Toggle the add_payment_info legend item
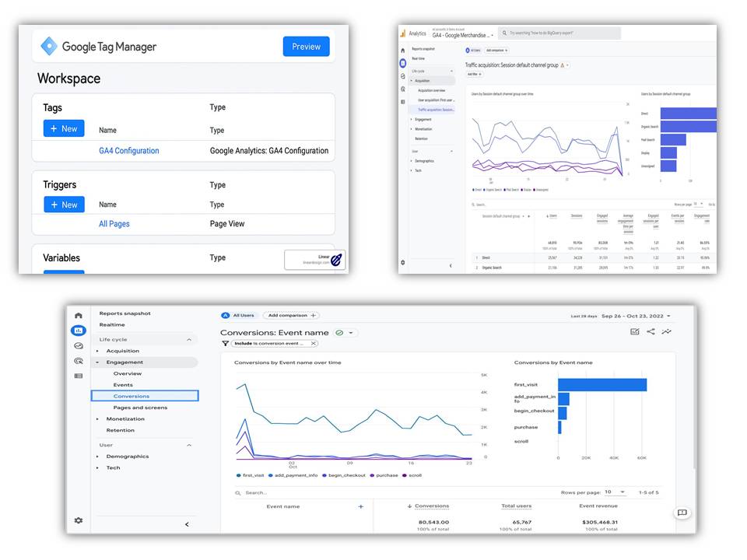The height and width of the screenshot is (560, 747). (293, 475)
